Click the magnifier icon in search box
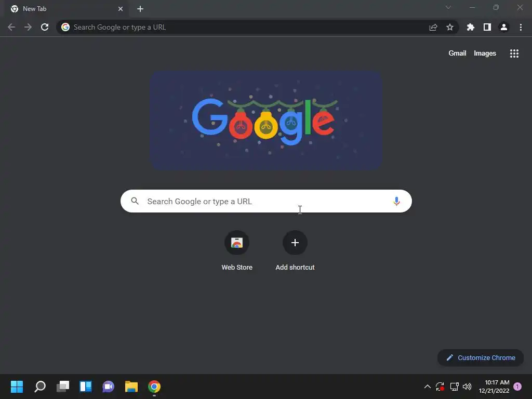This screenshot has width=532, height=399. 135,201
